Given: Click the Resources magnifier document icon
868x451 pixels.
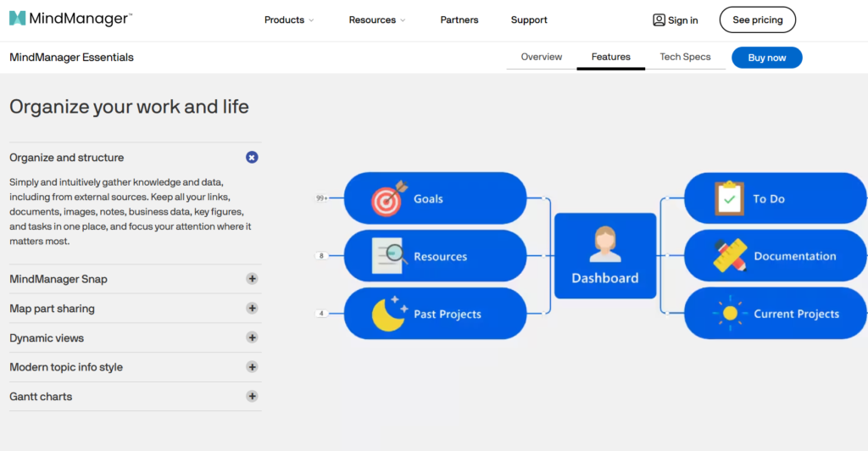Looking at the screenshot, I should click(389, 256).
